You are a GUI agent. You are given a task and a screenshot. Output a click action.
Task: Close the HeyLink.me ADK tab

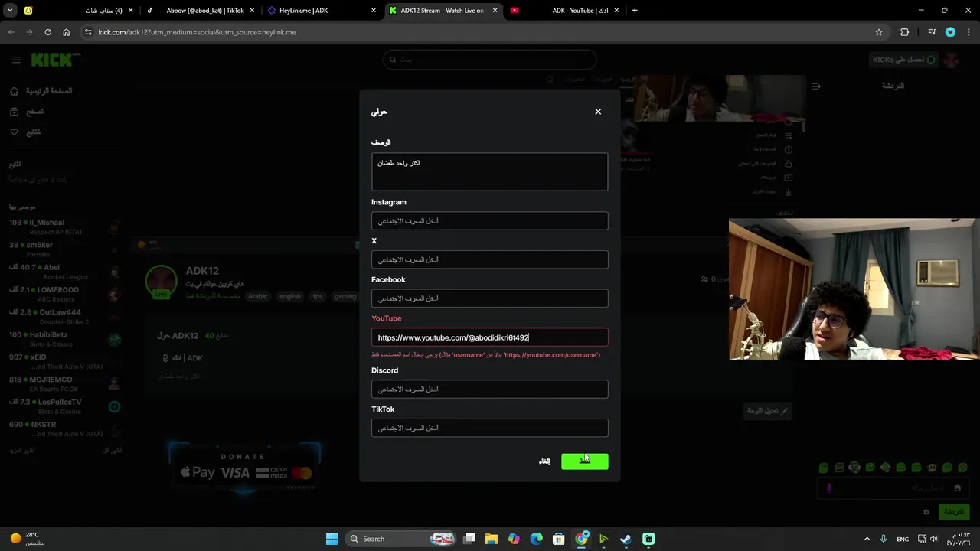click(374, 11)
